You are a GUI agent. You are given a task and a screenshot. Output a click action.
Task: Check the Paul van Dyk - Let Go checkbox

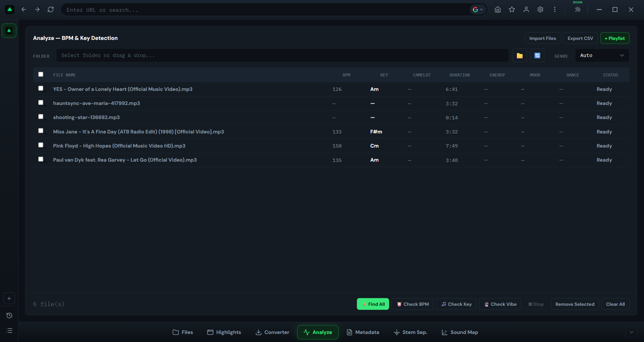[x=41, y=159]
